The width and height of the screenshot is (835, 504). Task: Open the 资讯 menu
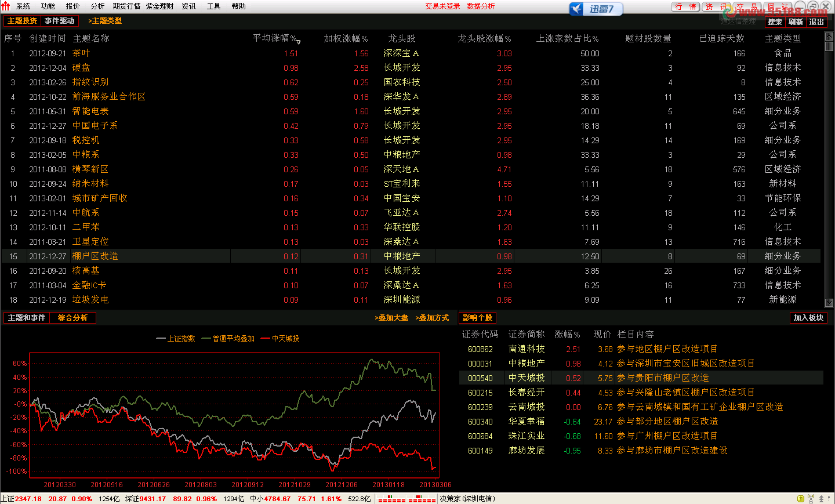[x=188, y=6]
